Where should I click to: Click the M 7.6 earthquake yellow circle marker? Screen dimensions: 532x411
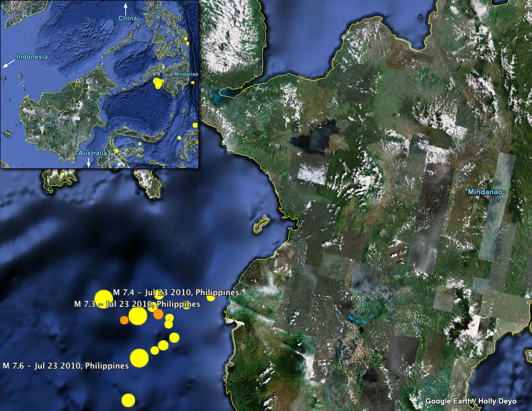click(139, 358)
